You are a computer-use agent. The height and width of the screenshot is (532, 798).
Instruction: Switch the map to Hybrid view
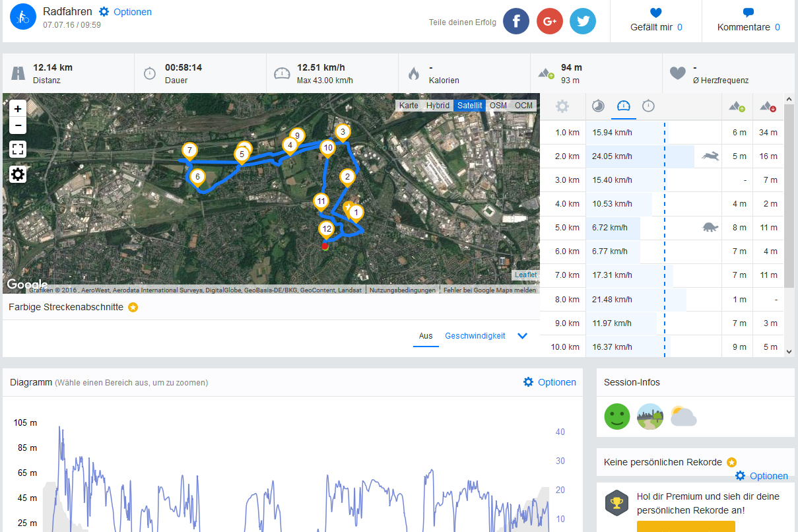pos(437,106)
